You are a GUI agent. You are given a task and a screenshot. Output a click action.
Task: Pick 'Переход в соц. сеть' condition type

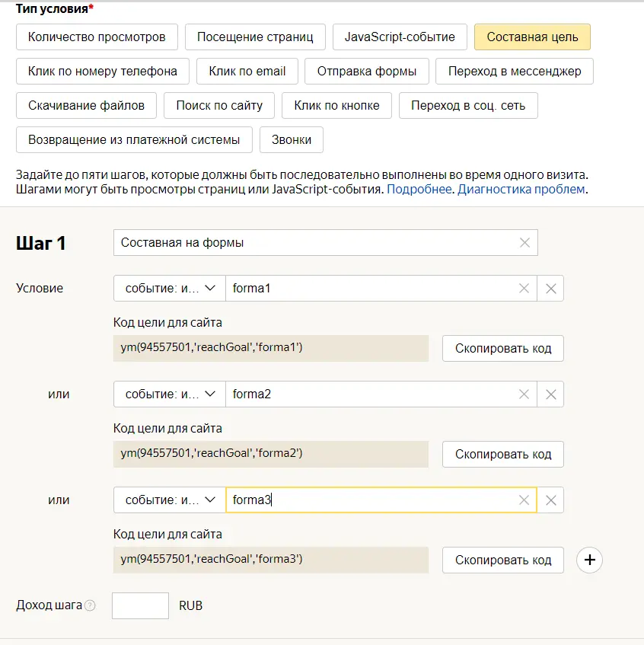(468, 105)
